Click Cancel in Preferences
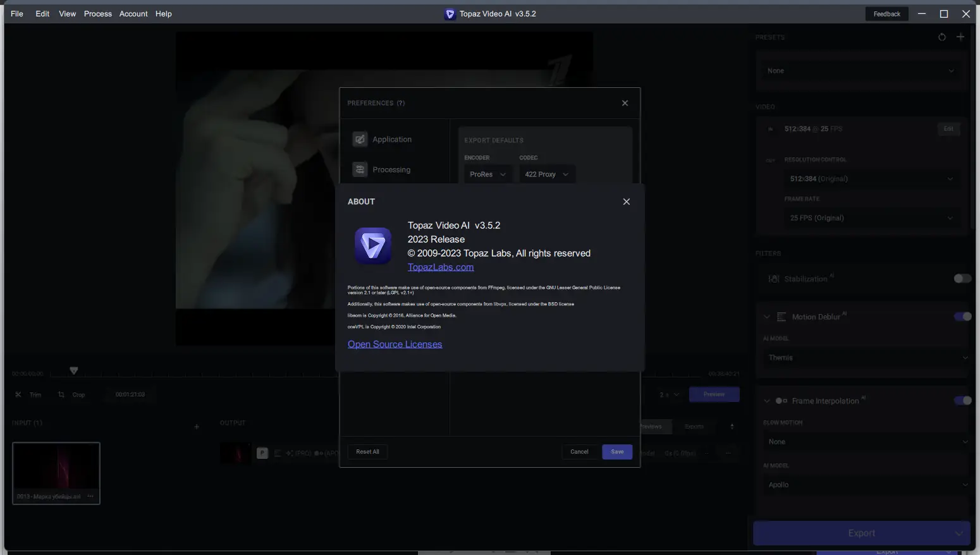 pyautogui.click(x=579, y=452)
